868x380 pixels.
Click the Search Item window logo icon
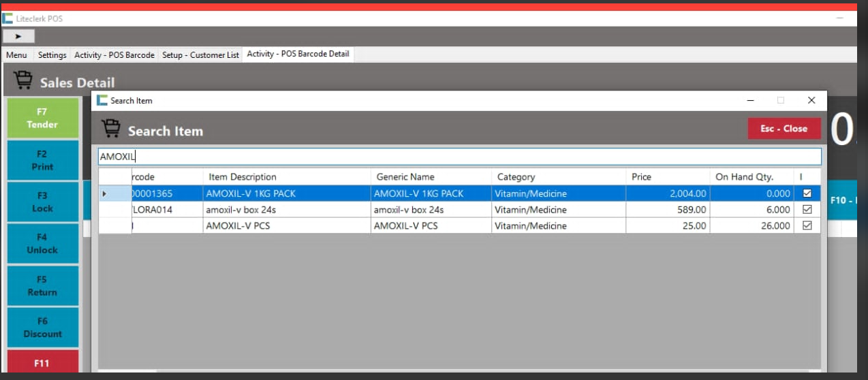102,100
